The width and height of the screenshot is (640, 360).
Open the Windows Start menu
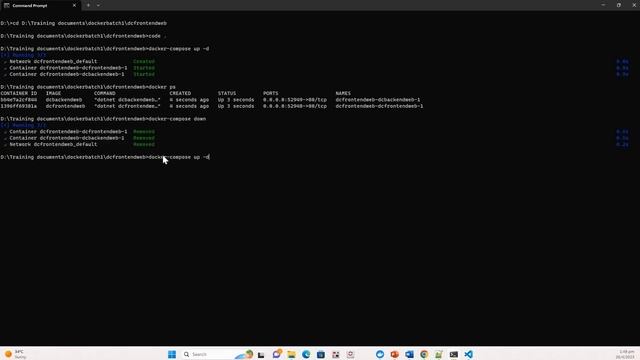172,354
